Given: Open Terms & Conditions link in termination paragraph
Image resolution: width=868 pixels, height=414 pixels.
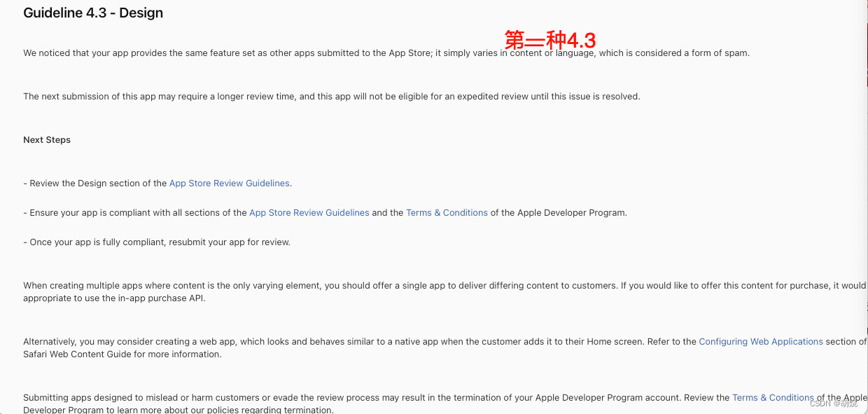Looking at the screenshot, I should (773, 398).
